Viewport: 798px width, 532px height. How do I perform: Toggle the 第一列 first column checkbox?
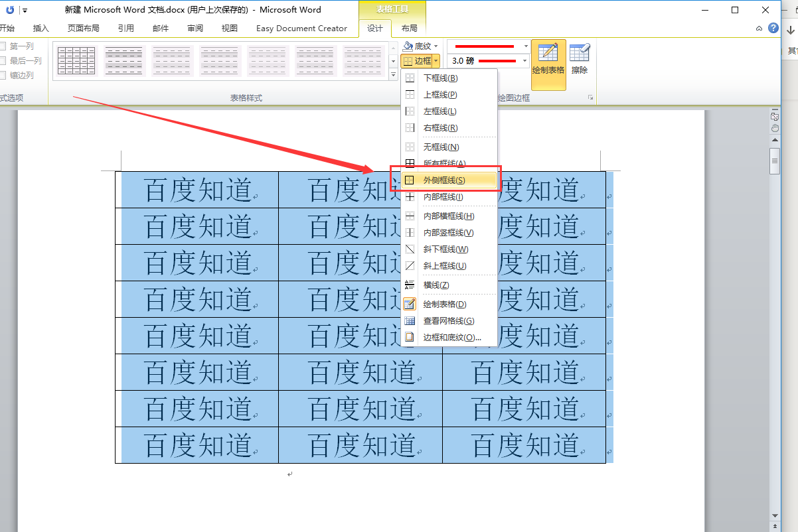[3, 46]
